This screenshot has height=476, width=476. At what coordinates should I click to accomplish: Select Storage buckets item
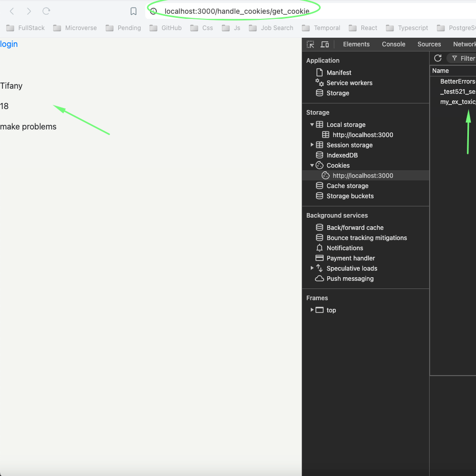tap(350, 196)
